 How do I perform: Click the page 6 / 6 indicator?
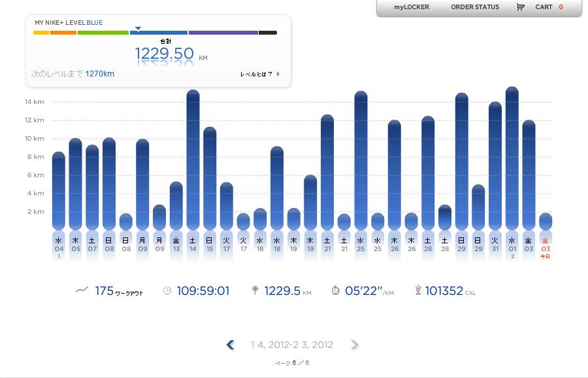click(x=292, y=362)
